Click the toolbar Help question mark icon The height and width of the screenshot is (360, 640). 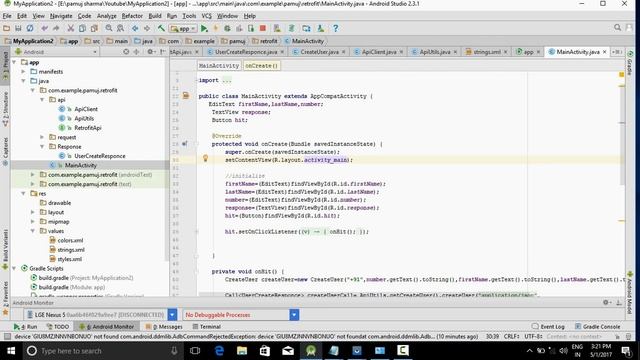(336, 28)
